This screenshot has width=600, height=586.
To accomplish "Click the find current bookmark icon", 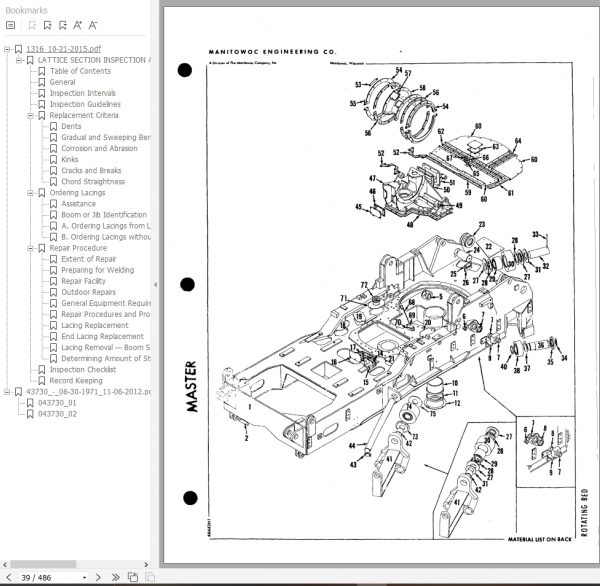I will 63,25.
